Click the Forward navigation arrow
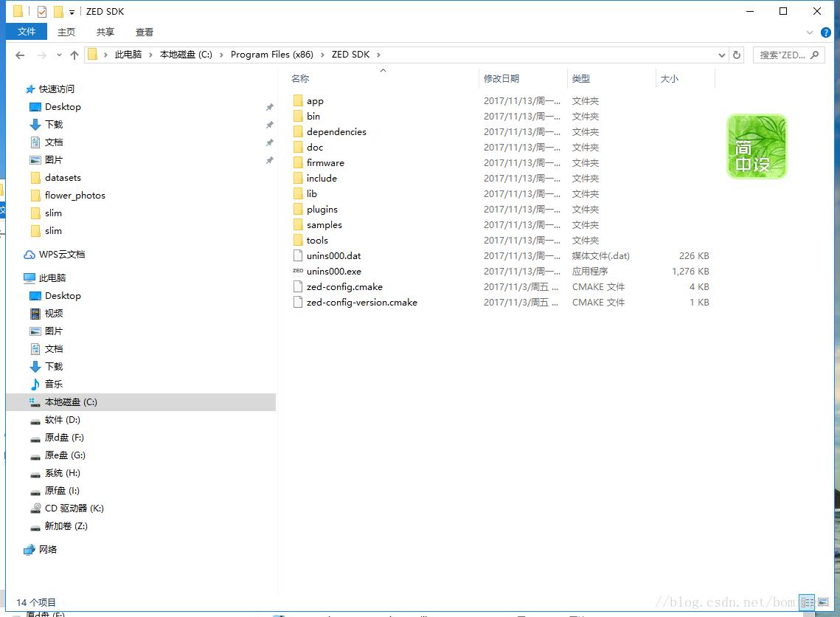 [x=42, y=55]
